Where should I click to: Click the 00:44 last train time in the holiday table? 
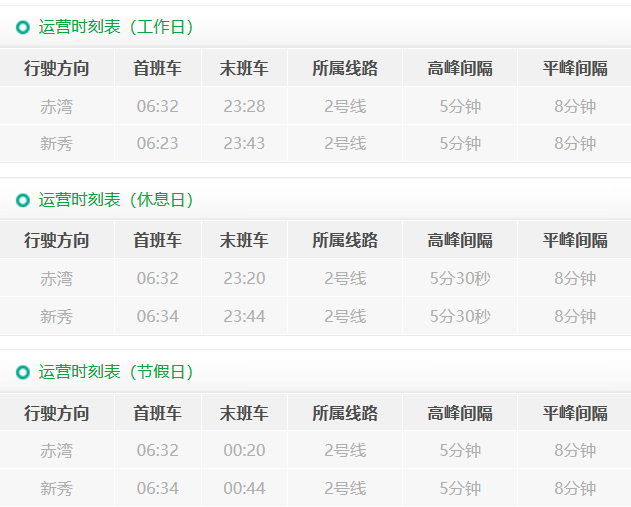[x=244, y=488]
